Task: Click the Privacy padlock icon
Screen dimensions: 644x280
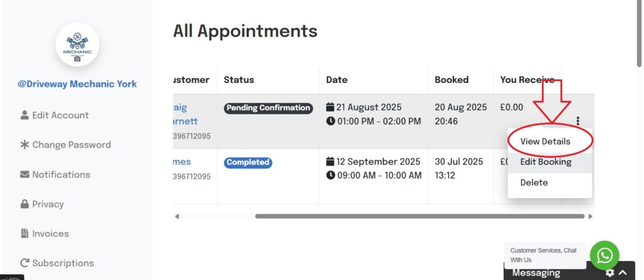Action: (25, 204)
